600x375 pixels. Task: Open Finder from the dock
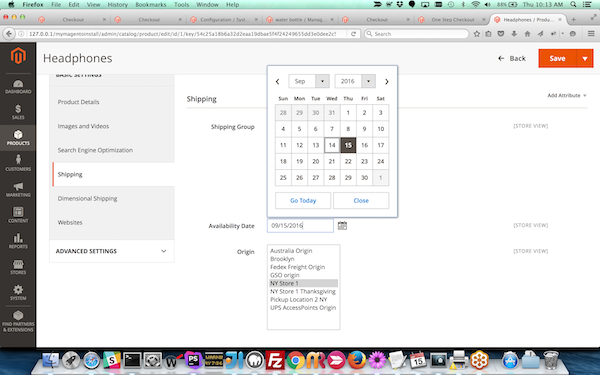coord(51,360)
